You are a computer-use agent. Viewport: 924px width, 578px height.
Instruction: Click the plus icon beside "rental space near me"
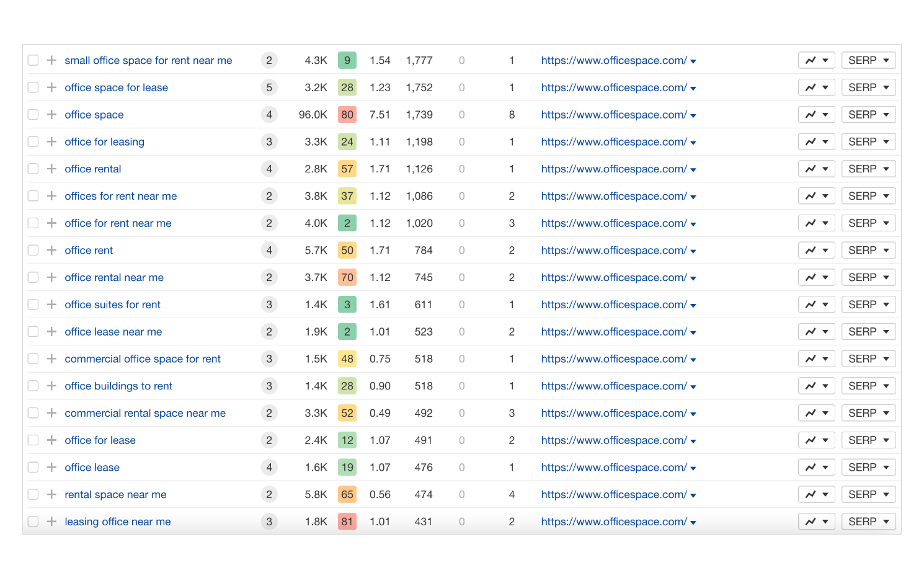pos(51,494)
